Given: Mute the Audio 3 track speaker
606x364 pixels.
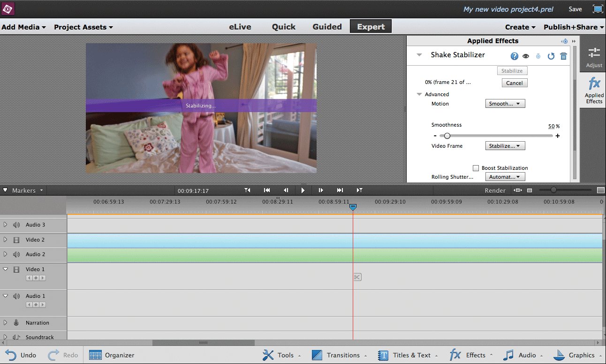Looking at the screenshot, I should 16,225.
